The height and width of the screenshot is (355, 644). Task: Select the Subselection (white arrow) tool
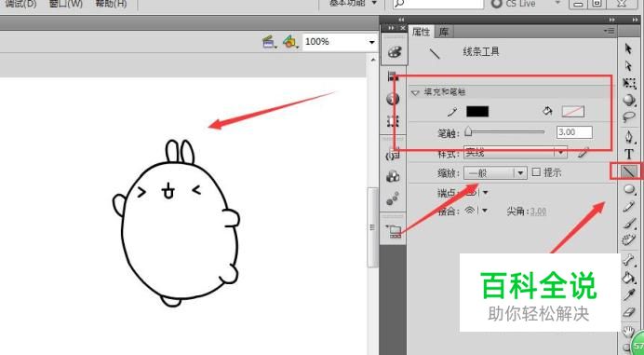(628, 65)
